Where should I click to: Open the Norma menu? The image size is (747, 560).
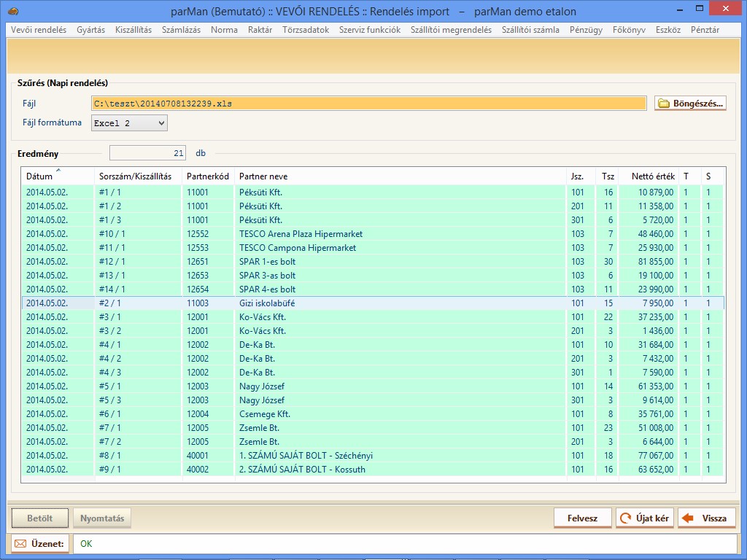tap(224, 29)
